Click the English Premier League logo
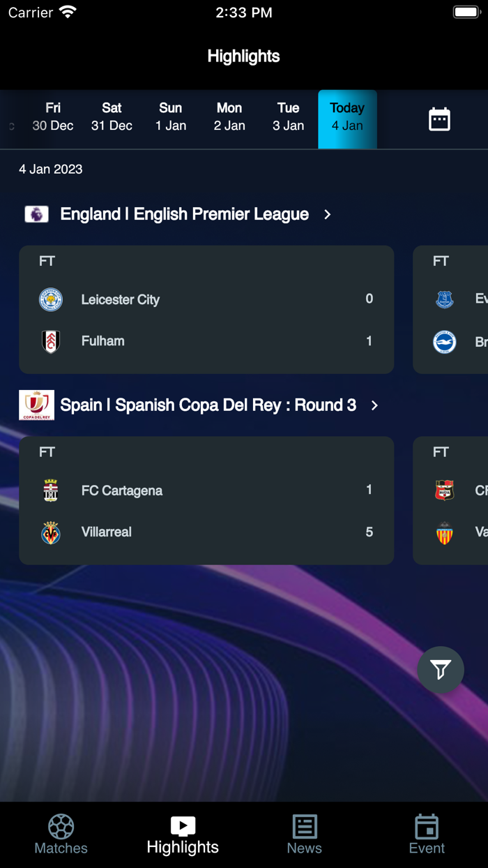This screenshot has width=488, height=868. (x=36, y=214)
